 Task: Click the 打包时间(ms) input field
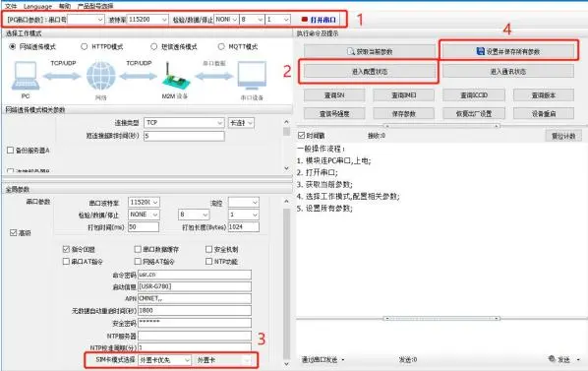[x=144, y=227]
